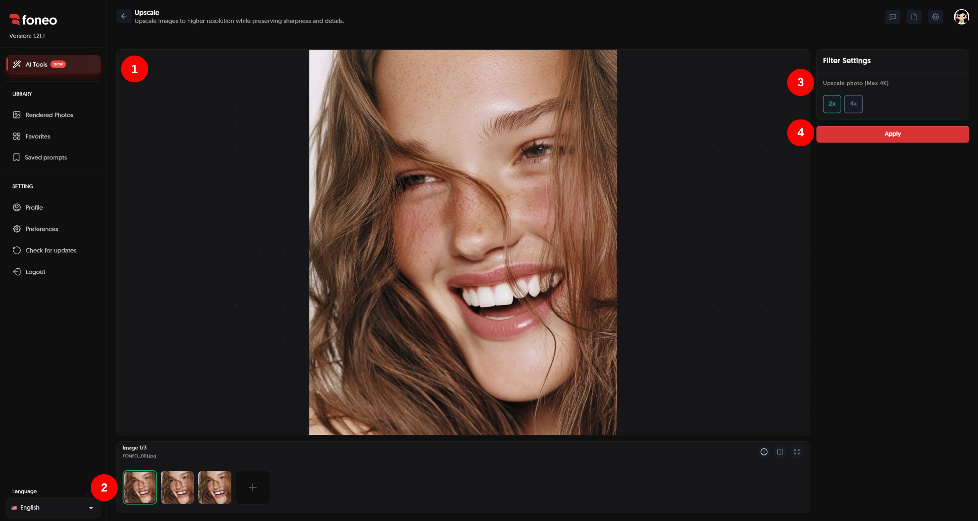Add a new image with plus tile
Image resolution: width=980 pixels, height=521 pixels.
click(253, 488)
